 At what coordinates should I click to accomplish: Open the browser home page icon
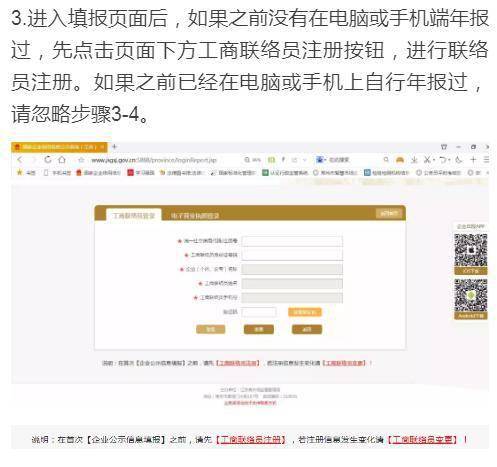[62, 160]
